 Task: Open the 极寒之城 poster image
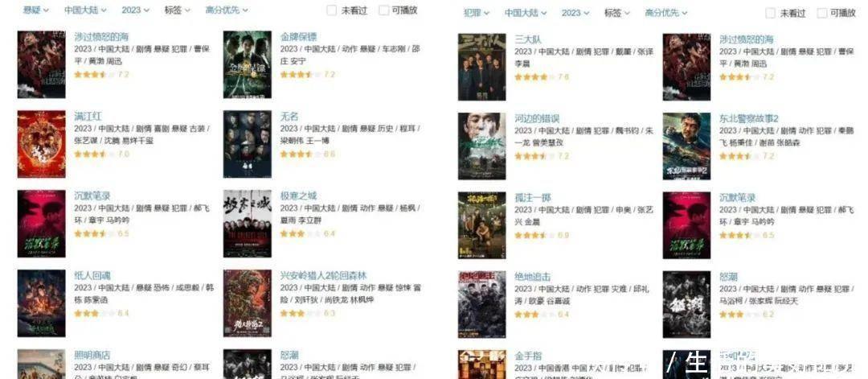247,224
